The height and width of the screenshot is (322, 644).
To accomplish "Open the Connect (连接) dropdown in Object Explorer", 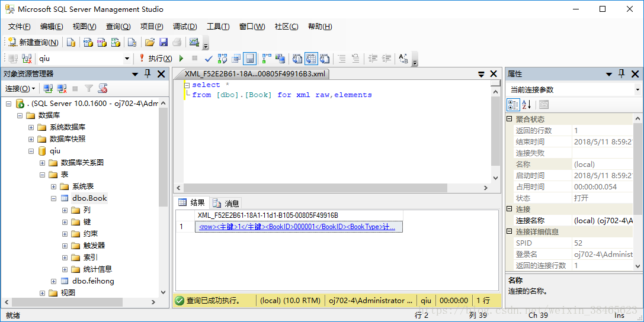I will tap(20, 89).
